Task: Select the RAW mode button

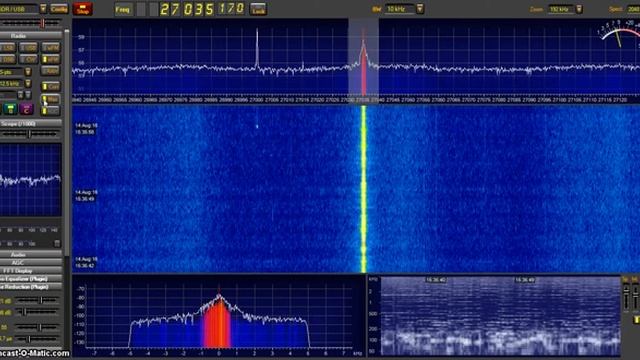Action: click(51, 71)
